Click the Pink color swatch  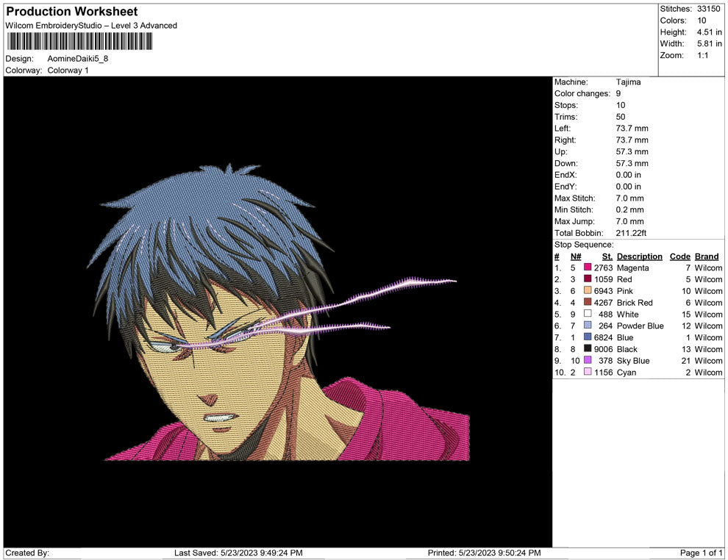[x=588, y=290]
